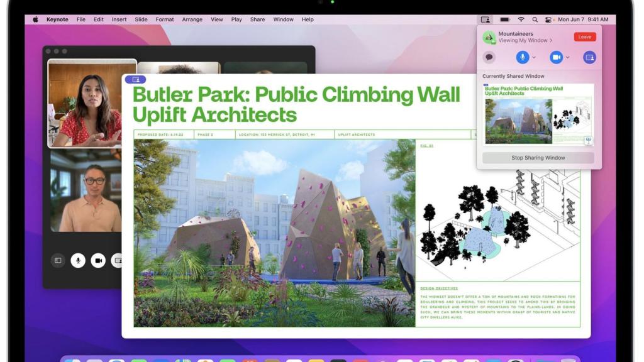Screen dimensions: 644x362
Task: Click the Mountaineers group avatar
Action: coord(489,37)
